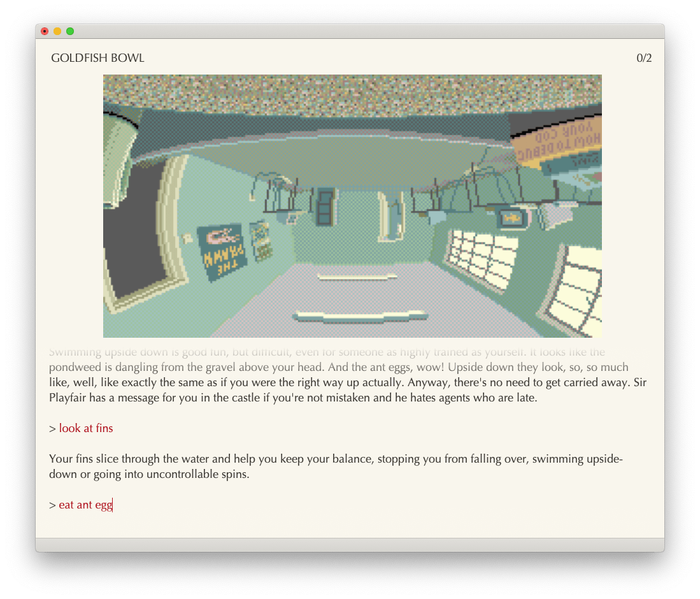The image size is (700, 599).
Task: Follow the 'look at fins' command link
Action: click(85, 428)
